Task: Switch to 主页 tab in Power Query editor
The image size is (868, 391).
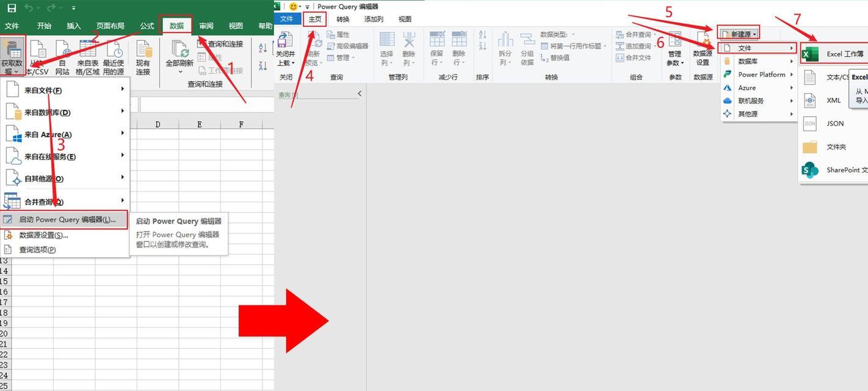Action: (x=315, y=19)
